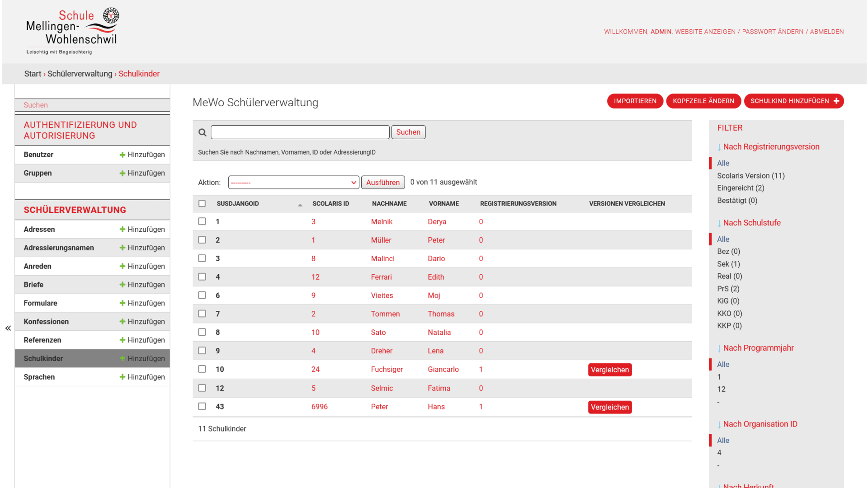Open Schulkinder in sidebar

(43, 359)
